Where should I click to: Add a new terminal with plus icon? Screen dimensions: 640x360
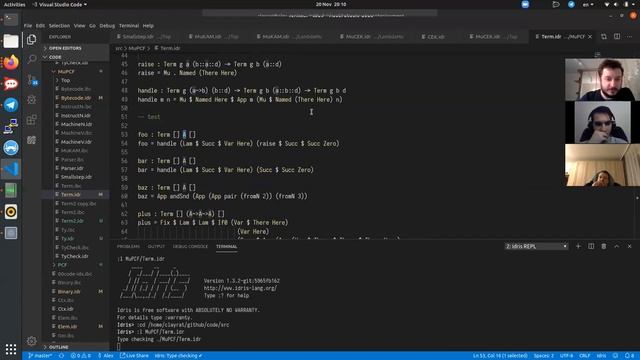(x=578, y=247)
